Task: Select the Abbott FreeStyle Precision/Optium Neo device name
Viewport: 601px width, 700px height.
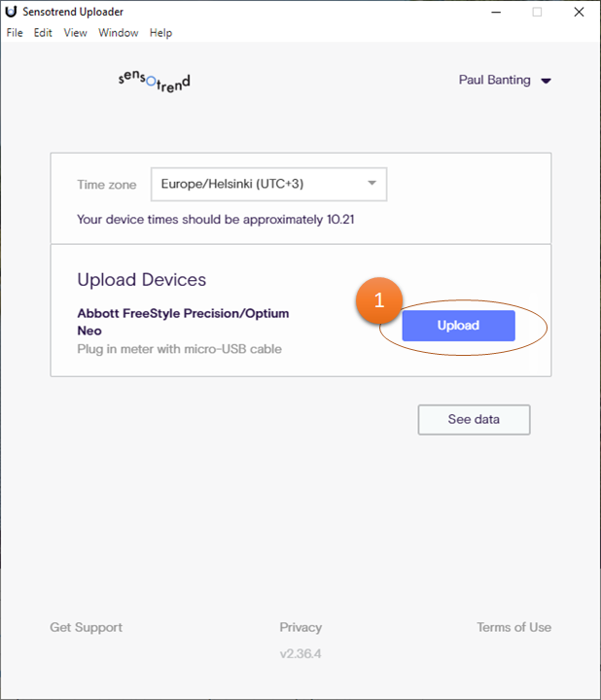Action: [x=183, y=322]
